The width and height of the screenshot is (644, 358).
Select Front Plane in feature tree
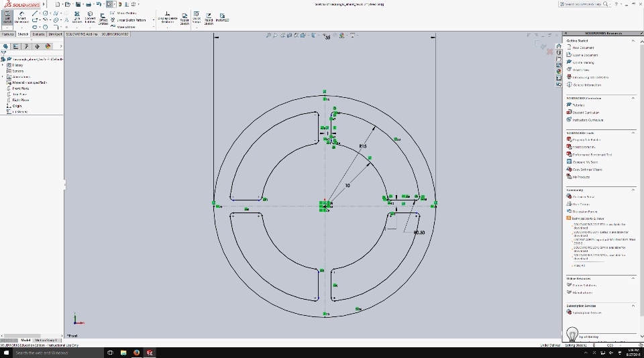[20, 88]
